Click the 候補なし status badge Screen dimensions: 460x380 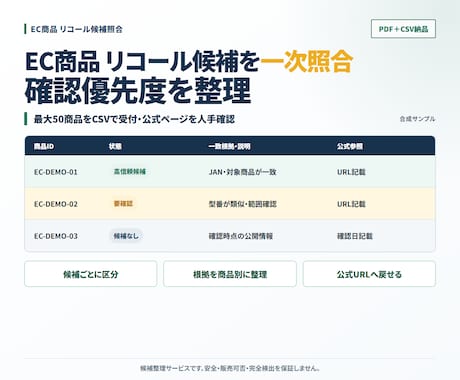[126, 236]
